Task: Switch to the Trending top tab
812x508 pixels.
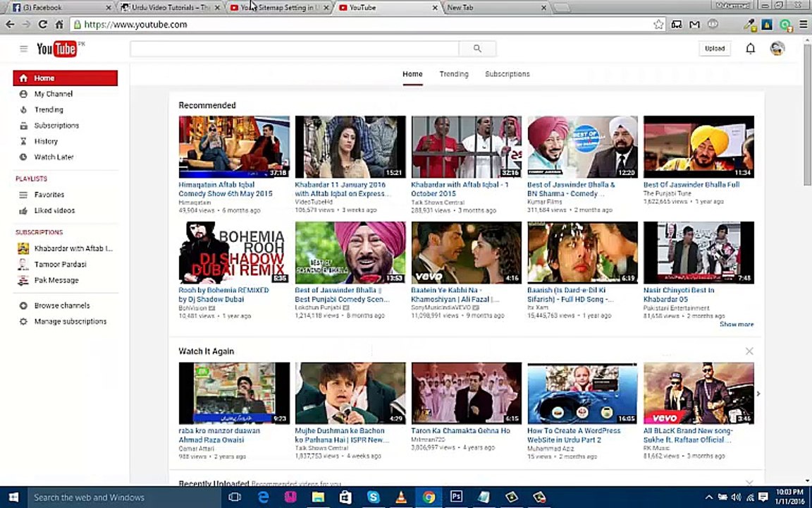Action: 454,74
